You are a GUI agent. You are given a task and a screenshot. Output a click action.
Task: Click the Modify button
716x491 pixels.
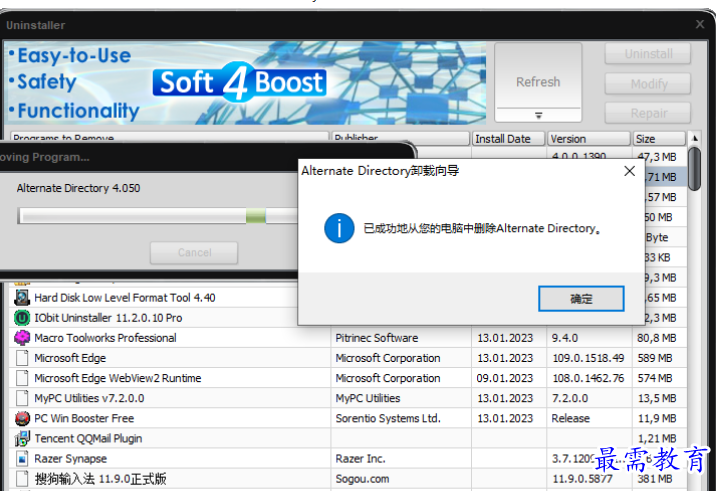pos(648,84)
